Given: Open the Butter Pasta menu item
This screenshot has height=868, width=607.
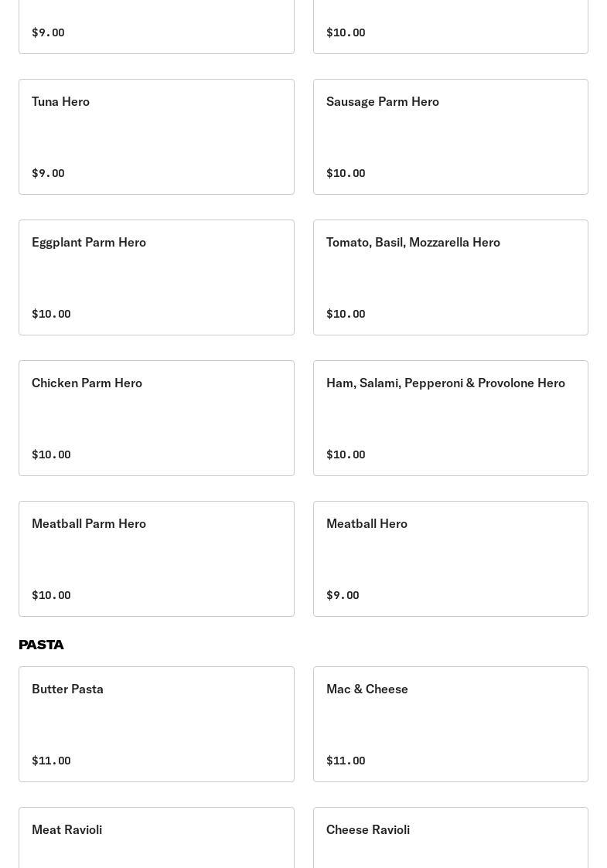Looking at the screenshot, I should [156, 724].
